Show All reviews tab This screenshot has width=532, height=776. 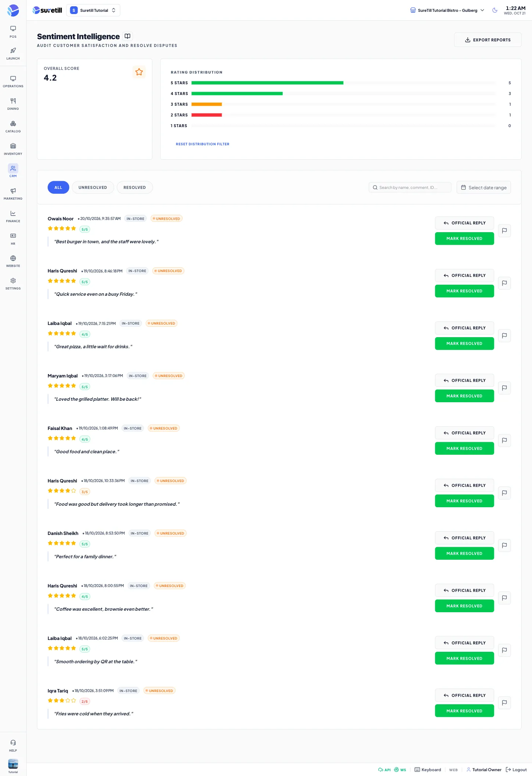tap(58, 187)
